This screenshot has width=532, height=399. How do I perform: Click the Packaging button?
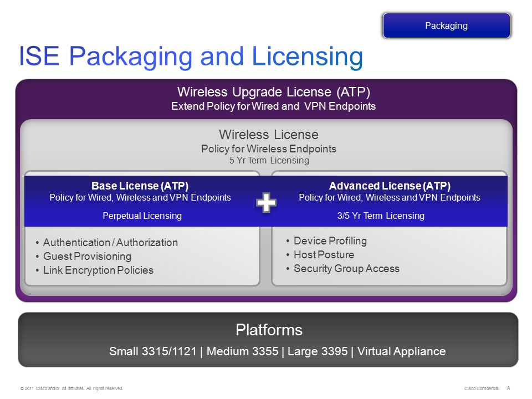(x=446, y=25)
